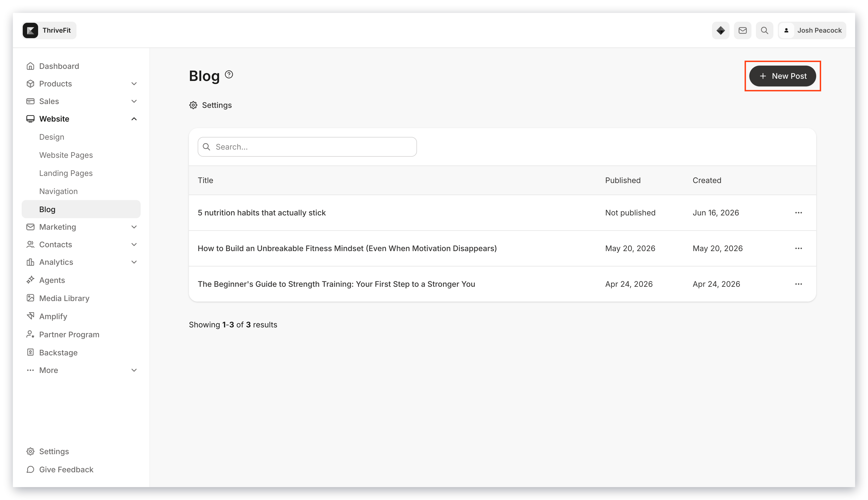Click the 'Not published' status cell
Screen dimensions: 868x500
(x=630, y=213)
